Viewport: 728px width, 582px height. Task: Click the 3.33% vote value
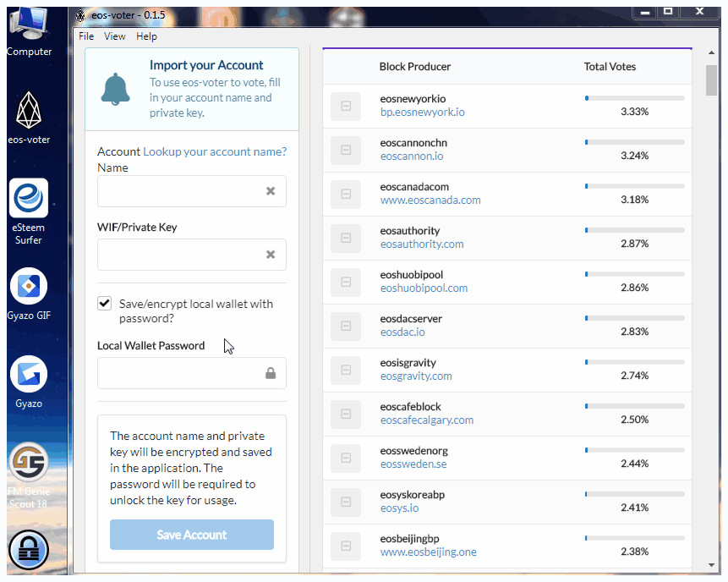(635, 112)
